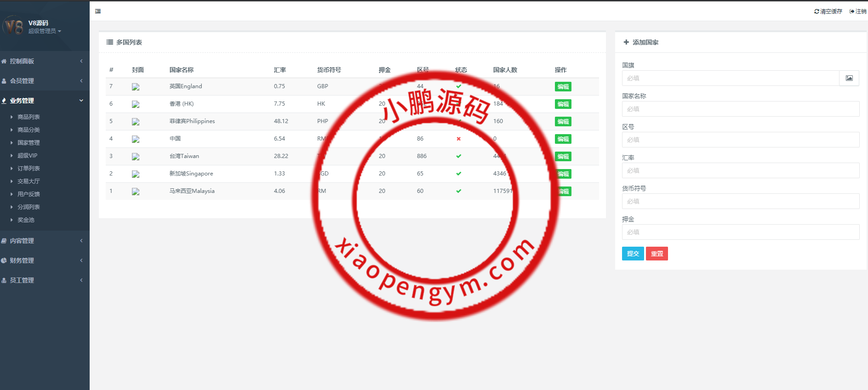Edit the 英国England row
868x390 pixels.
(563, 87)
